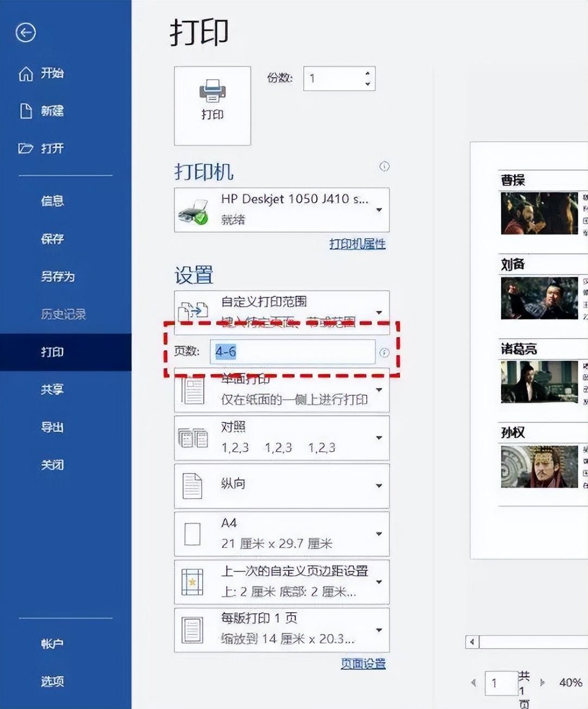Image resolution: width=588 pixels, height=709 pixels.
Task: Click the 孙权 image in print preview
Action: 539,467
